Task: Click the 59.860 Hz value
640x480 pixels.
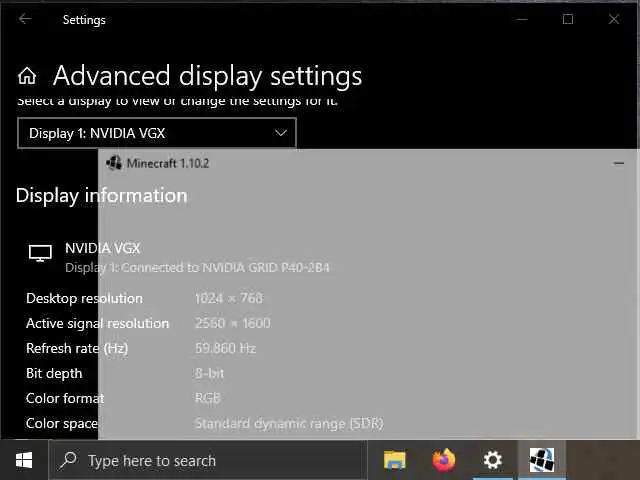Action: 225,348
